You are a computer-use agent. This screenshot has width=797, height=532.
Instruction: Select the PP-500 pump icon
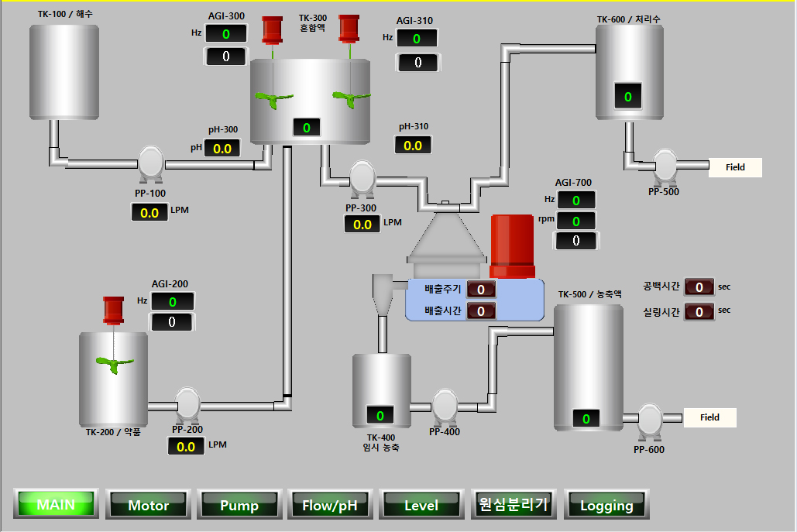[x=665, y=165]
